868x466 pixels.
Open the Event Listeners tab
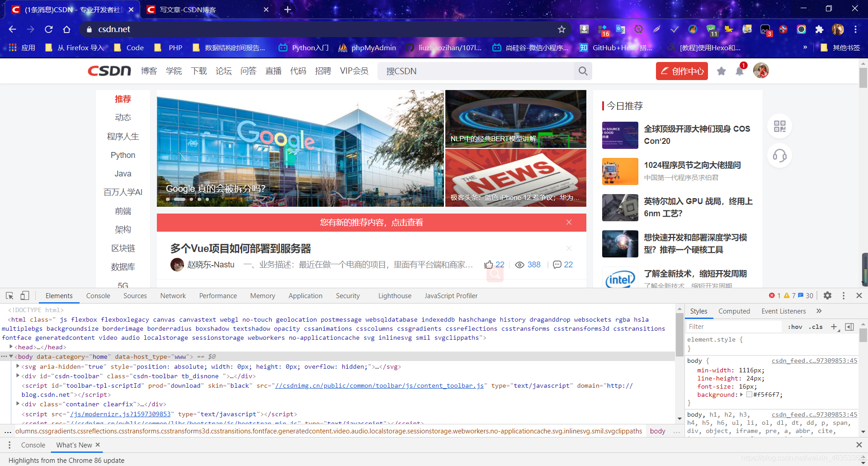tap(783, 311)
